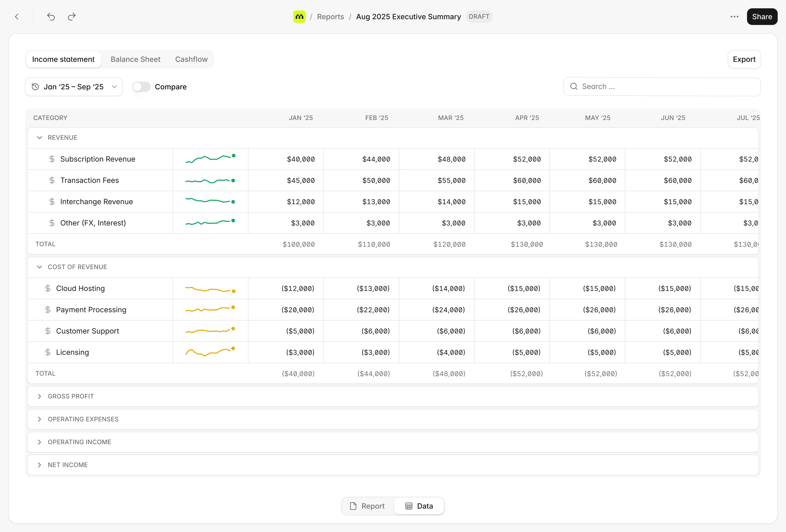Viewport: 786px width, 532px height.
Task: Expand the Operating Expenses section
Action: pyautogui.click(x=40, y=419)
